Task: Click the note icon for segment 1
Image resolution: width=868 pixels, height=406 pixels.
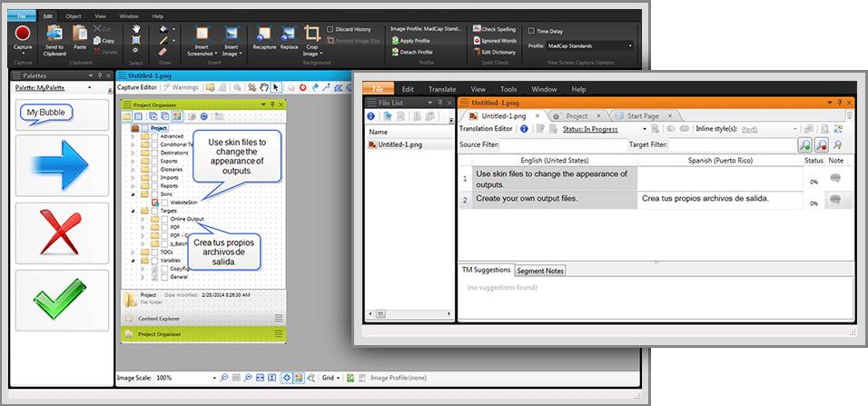Action: (834, 178)
